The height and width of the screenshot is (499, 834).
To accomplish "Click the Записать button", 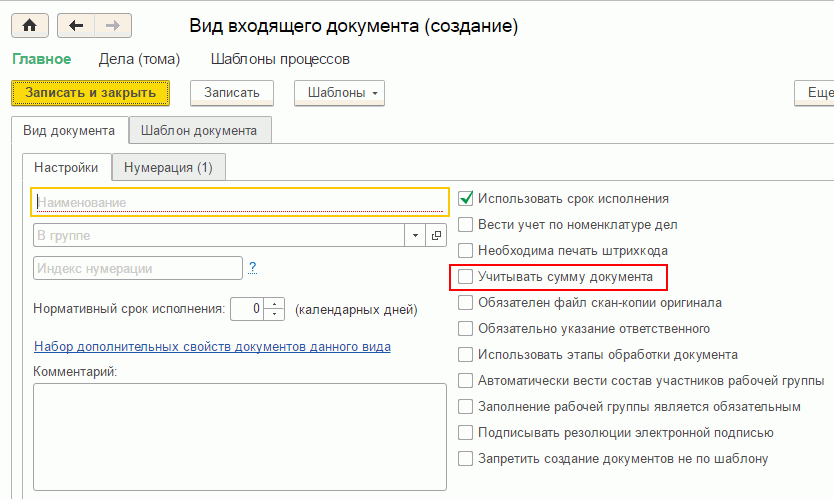I will (x=232, y=93).
